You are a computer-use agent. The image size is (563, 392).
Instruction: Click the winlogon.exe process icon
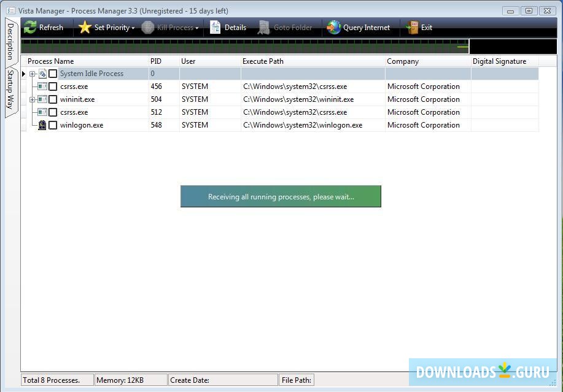pos(42,125)
